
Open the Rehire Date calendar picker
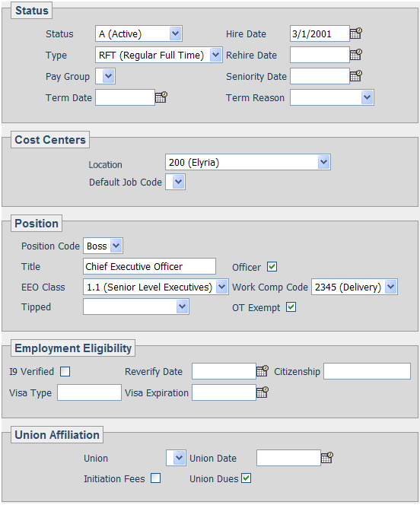point(356,55)
